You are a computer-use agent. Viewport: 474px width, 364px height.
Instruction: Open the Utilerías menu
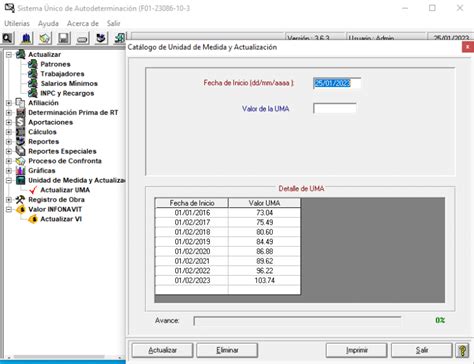point(17,23)
